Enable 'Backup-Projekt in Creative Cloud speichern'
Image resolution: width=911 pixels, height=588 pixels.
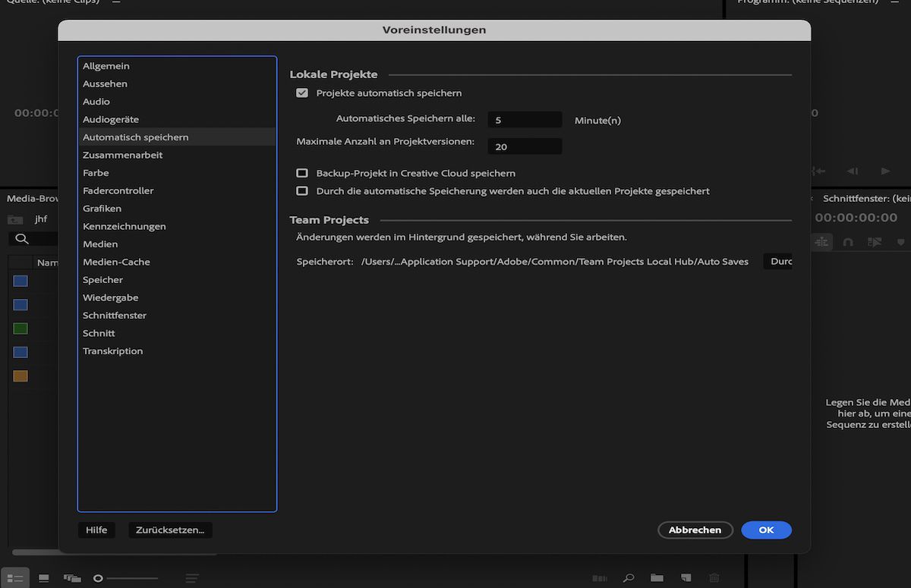tap(301, 173)
